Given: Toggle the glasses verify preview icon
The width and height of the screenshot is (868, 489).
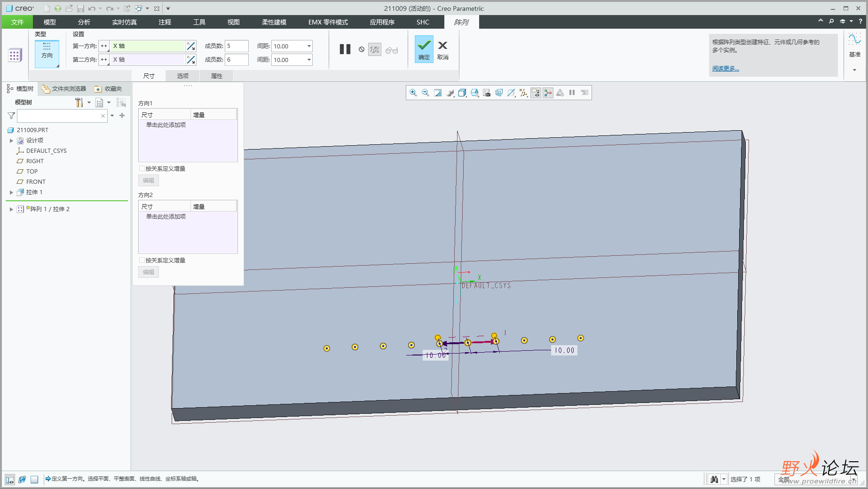Looking at the screenshot, I should tap(392, 50).
